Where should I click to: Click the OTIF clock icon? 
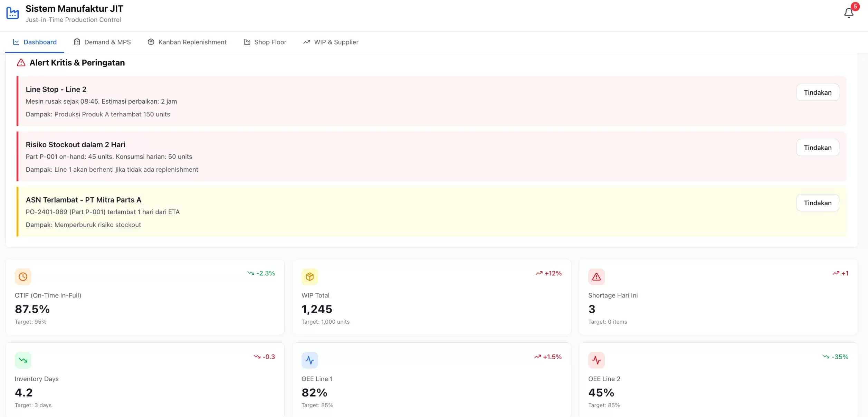point(23,277)
